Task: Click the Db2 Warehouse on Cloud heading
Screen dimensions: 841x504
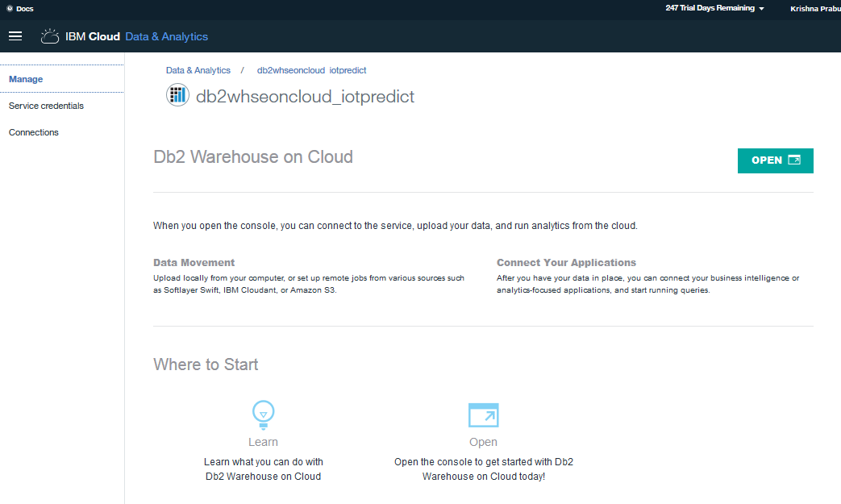Action: [253, 156]
